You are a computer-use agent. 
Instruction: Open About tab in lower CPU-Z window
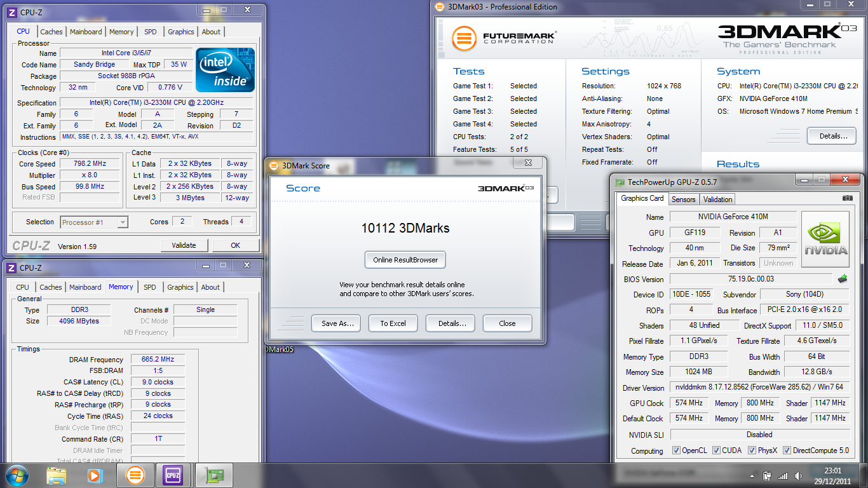tap(210, 287)
